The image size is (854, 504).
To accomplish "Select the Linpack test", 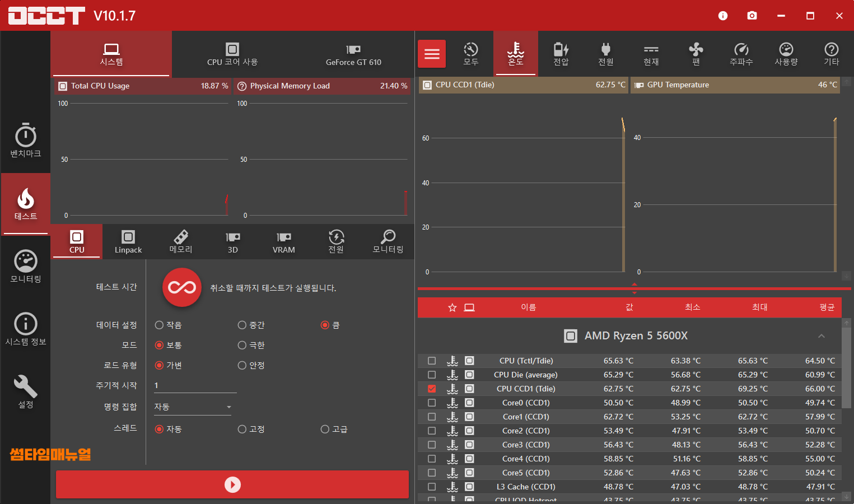I will pos(128,242).
